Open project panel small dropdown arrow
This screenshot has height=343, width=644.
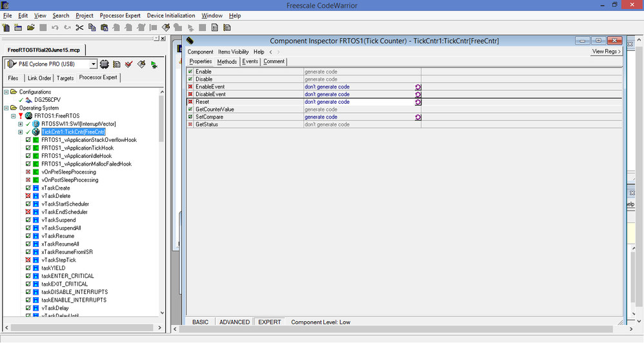point(156,38)
